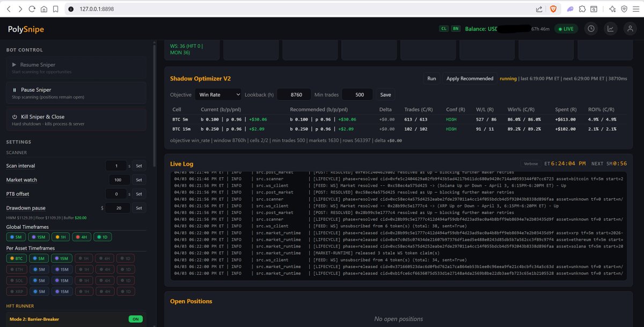Click the PolySnipe logo
The height and width of the screenshot is (327, 644).
pyautogui.click(x=26, y=29)
